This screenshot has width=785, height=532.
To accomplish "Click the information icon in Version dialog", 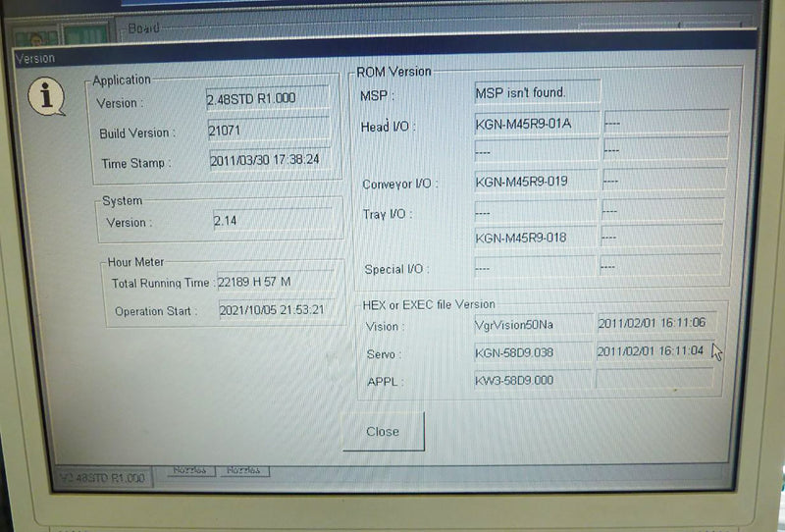I will (x=46, y=96).
